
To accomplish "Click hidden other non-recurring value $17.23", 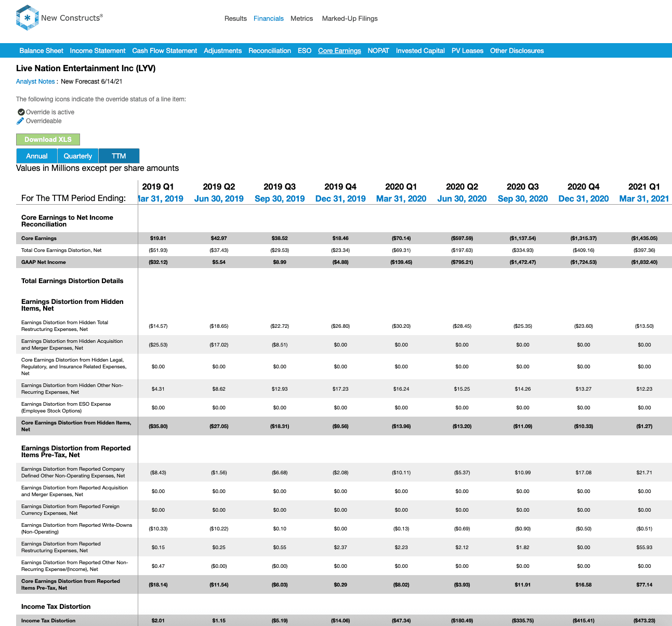I will tap(340, 389).
